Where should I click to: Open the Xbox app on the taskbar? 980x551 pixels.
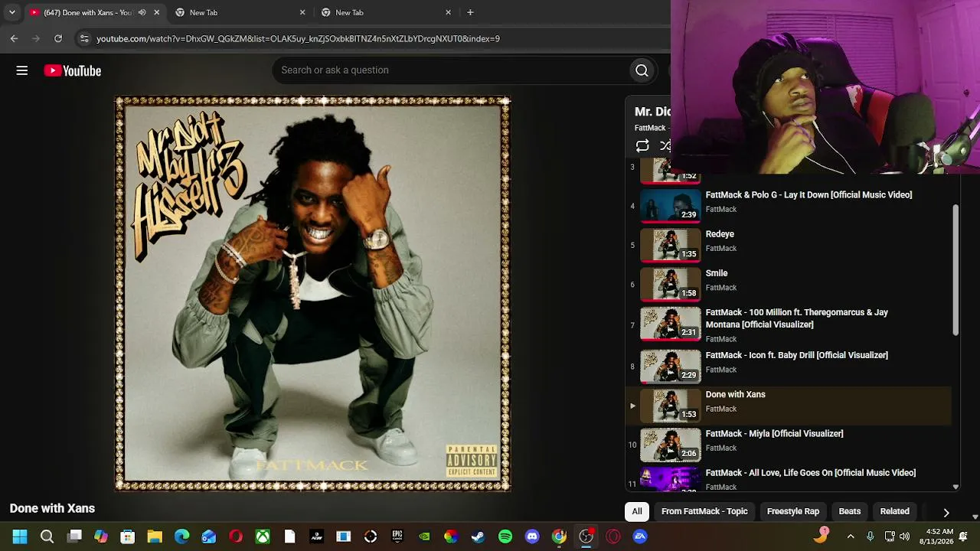pyautogui.click(x=263, y=536)
